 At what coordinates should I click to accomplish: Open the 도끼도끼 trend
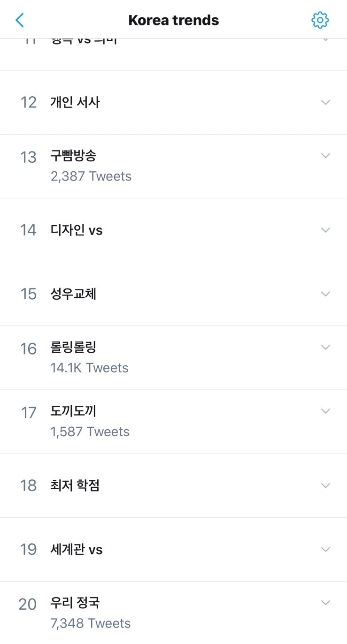[74, 411]
